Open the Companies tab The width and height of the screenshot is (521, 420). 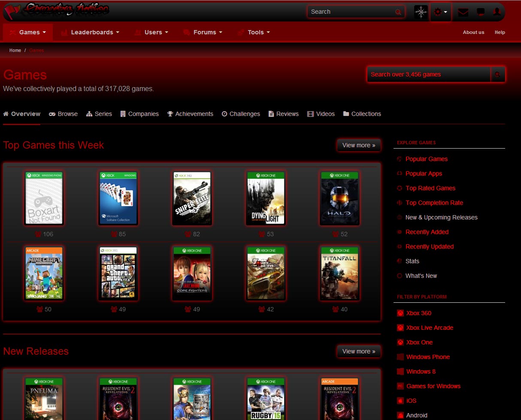click(x=139, y=114)
